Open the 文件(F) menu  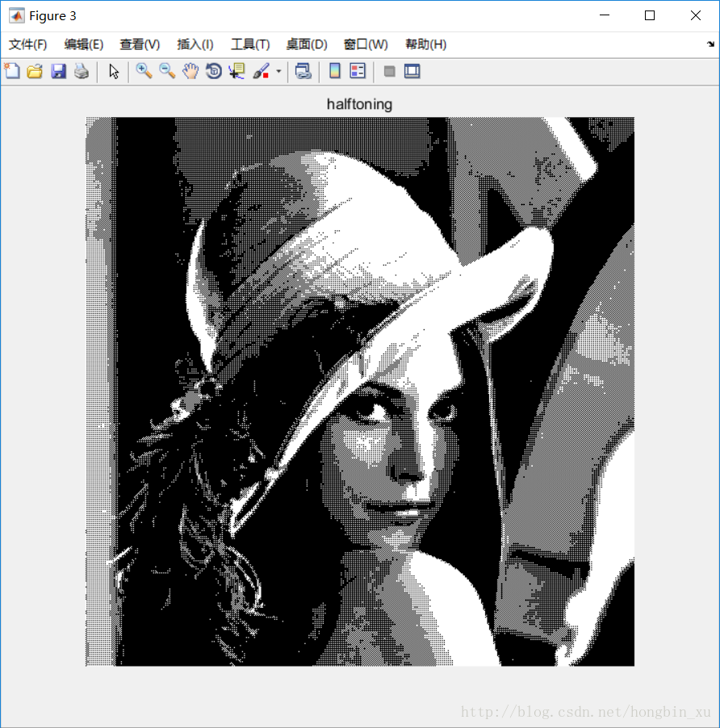coord(28,44)
